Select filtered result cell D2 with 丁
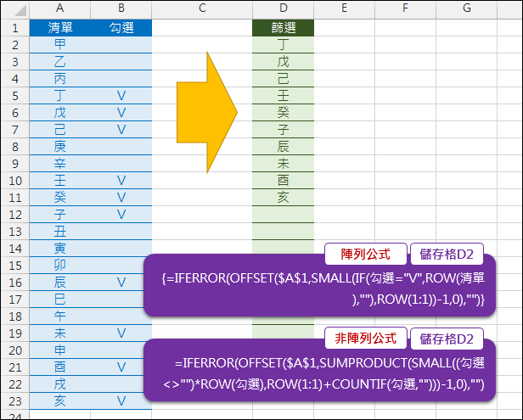The width and height of the screenshot is (523, 420). [x=284, y=45]
